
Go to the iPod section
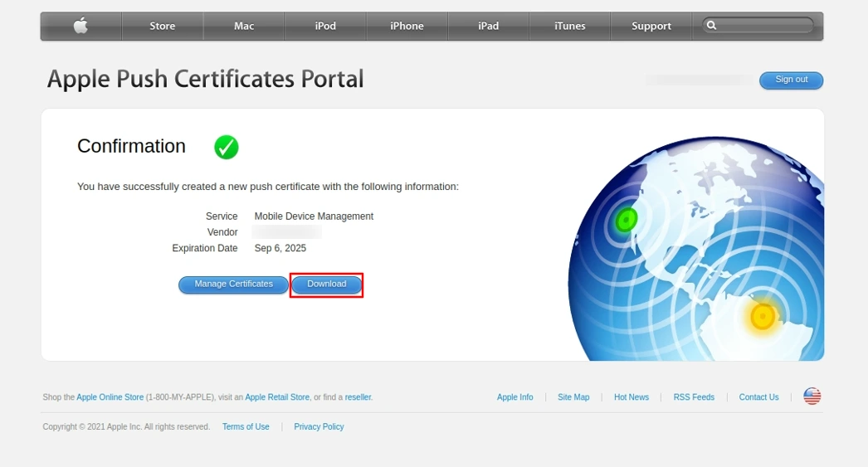[325, 26]
